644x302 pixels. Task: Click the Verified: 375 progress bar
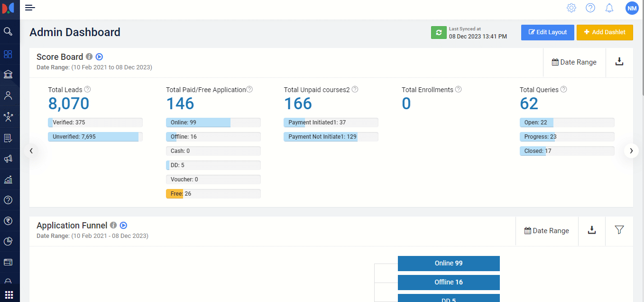pos(95,123)
